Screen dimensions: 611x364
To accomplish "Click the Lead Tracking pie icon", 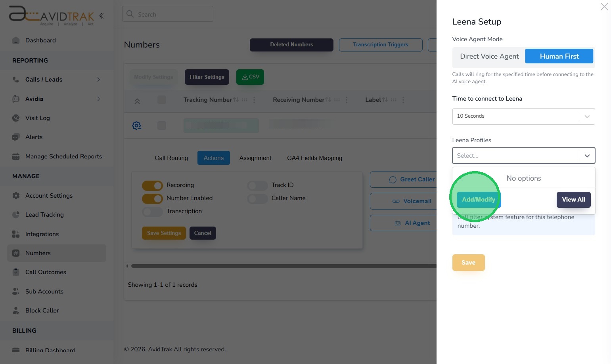I will click(16, 215).
